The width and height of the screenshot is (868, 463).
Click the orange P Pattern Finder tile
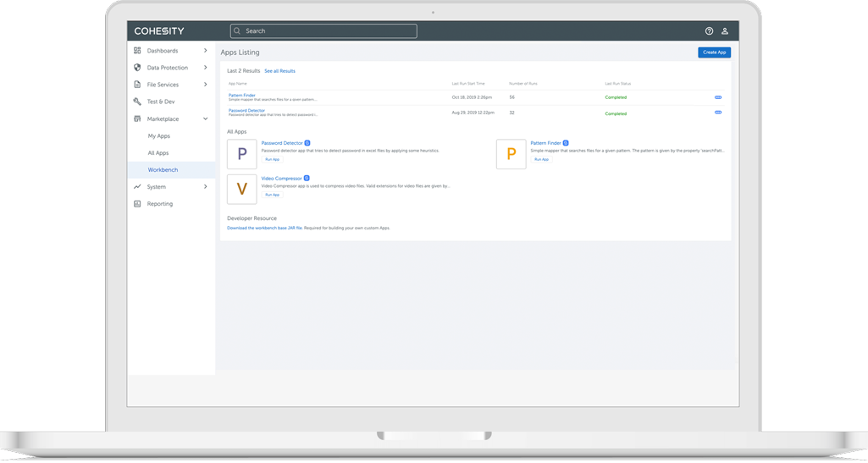pos(511,154)
